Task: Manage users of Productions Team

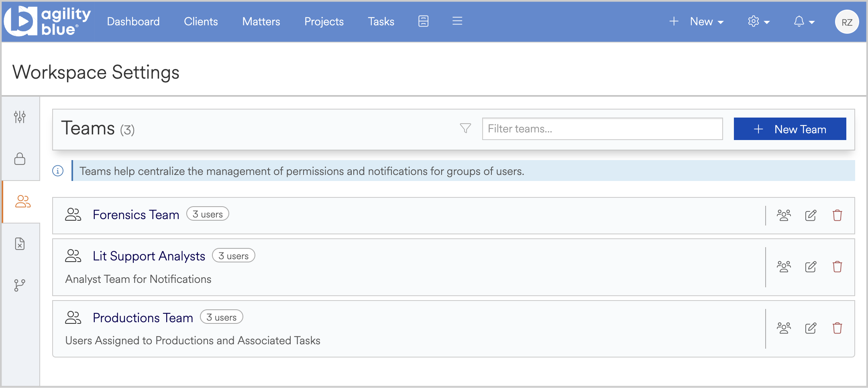Action: (784, 328)
